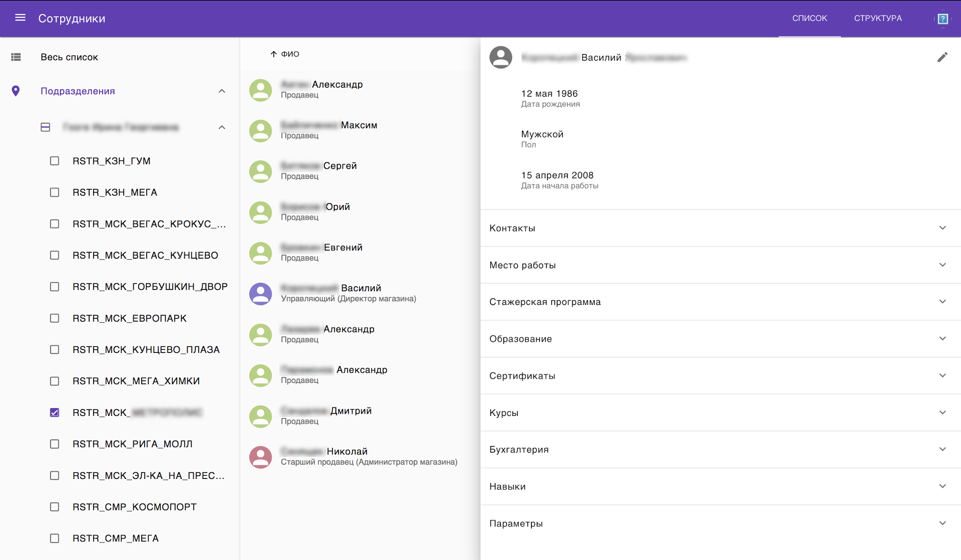Select avatar of first Александр Продавец
The height and width of the screenshot is (560, 961).
tap(261, 90)
